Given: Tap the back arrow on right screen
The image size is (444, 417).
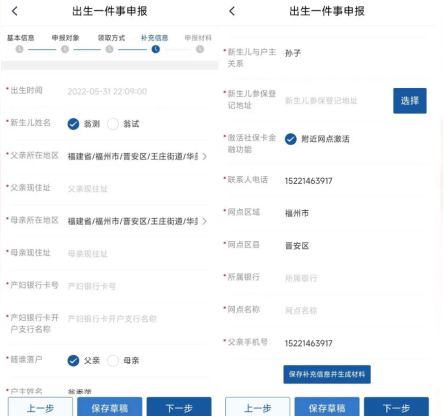Looking at the screenshot, I should click(232, 11).
